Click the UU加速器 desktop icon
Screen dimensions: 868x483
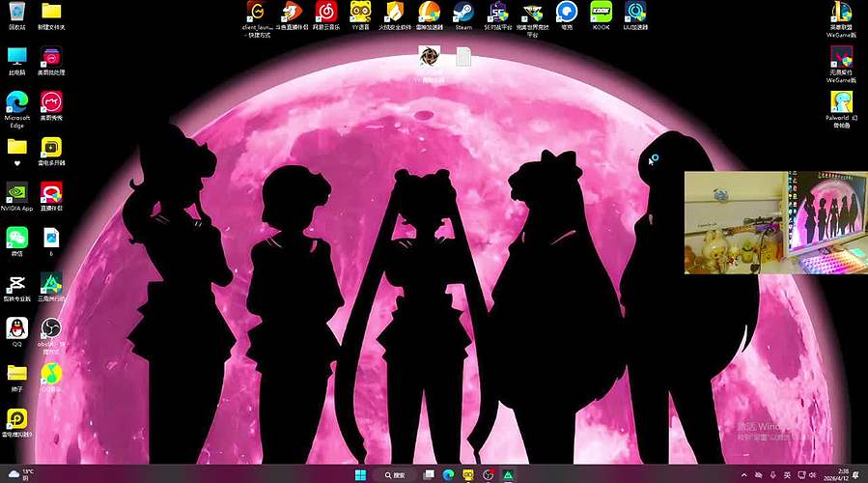[635, 13]
